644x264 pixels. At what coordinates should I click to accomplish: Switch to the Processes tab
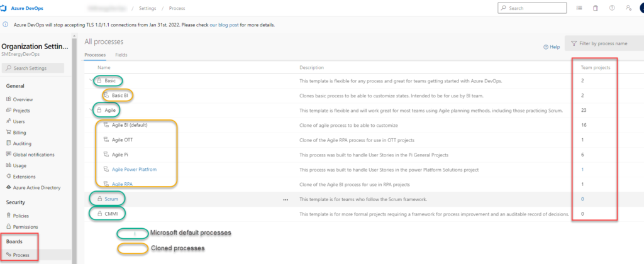[x=95, y=55]
